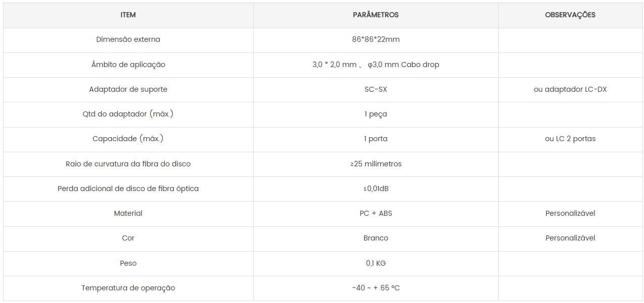Click the "ou LC 2 portas" note
This screenshot has height=303, width=644.
[570, 139]
